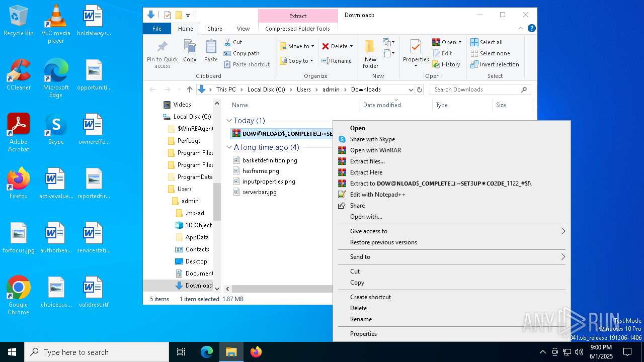Open VLC media player desktop icon

(56, 24)
